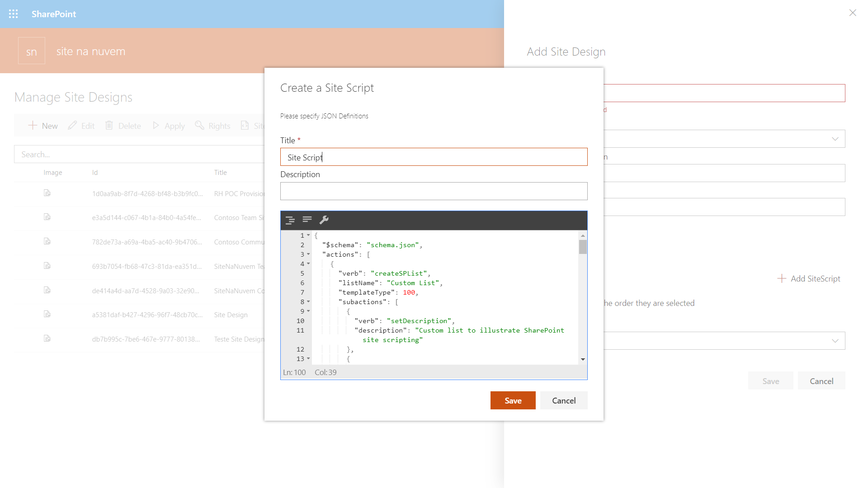Sort by the Id column header

[95, 173]
